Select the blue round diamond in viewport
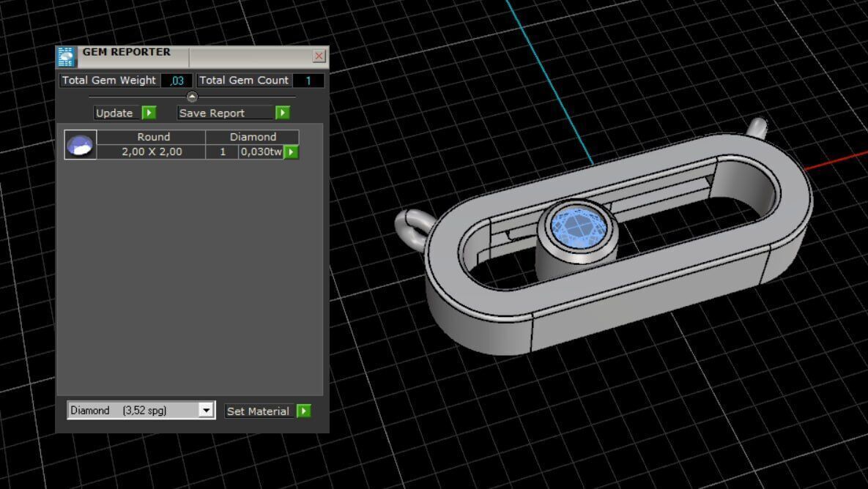 point(578,228)
